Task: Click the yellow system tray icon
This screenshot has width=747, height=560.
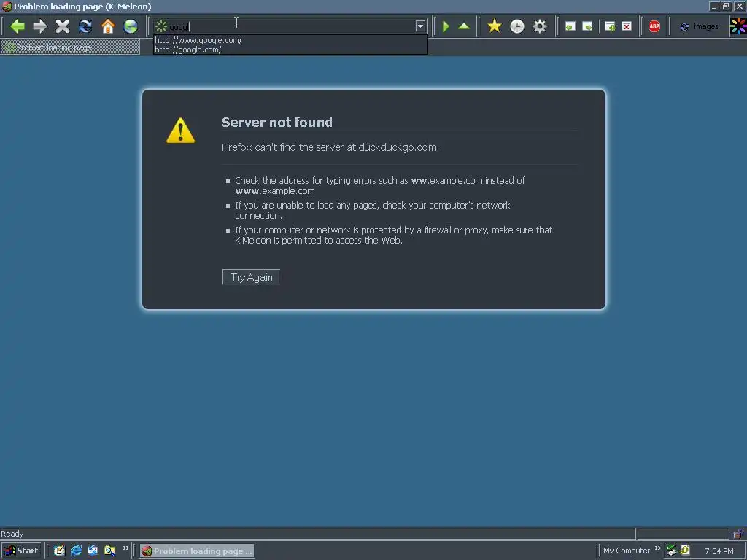Action: point(685,551)
